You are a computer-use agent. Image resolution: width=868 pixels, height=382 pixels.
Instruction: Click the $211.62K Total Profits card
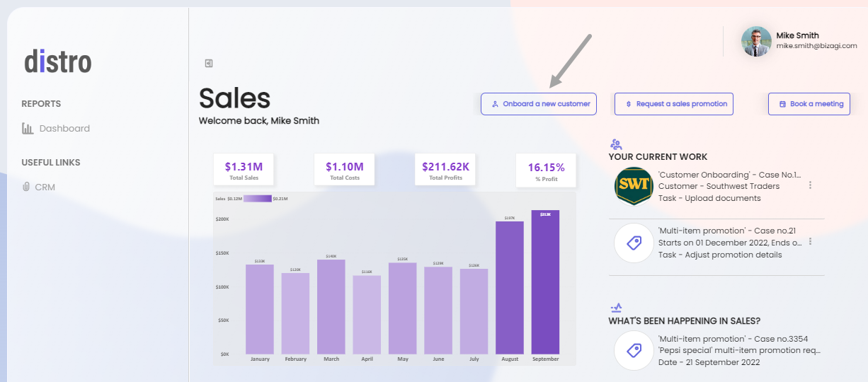pyautogui.click(x=445, y=170)
